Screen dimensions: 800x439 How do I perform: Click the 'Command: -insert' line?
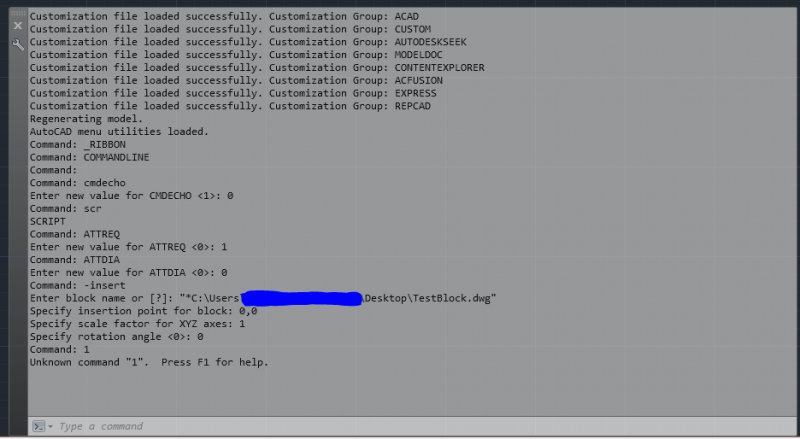tap(78, 285)
